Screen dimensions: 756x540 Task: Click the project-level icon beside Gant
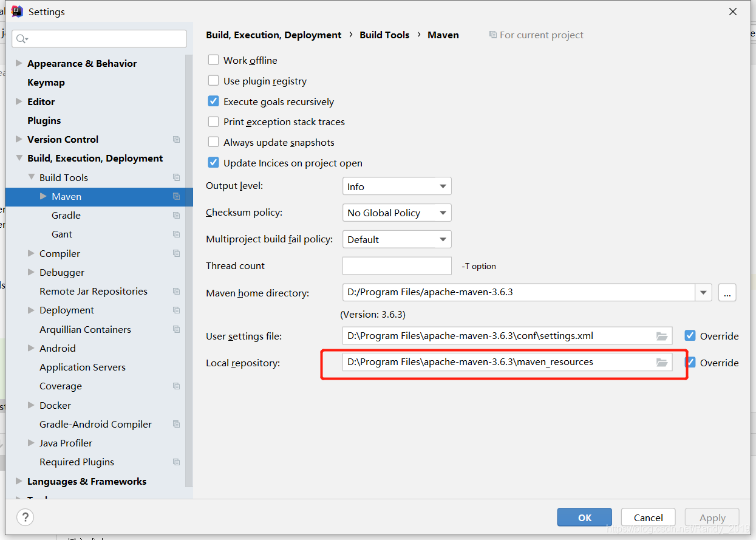(176, 234)
